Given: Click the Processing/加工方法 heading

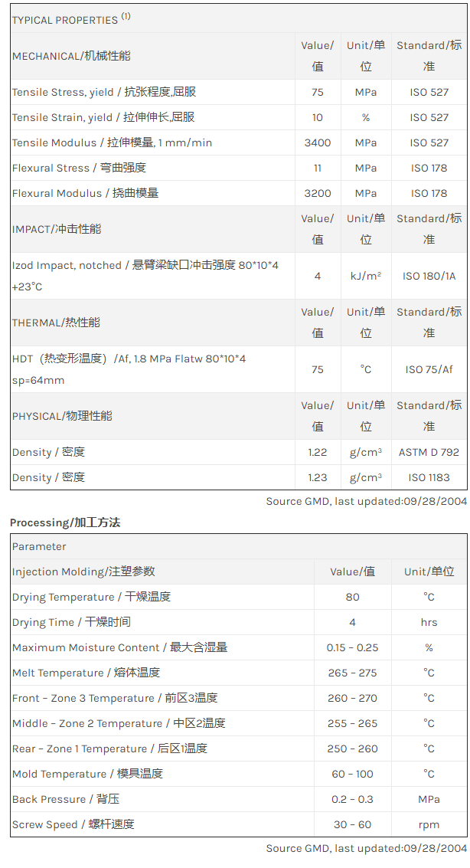Looking at the screenshot, I should [x=65, y=522].
